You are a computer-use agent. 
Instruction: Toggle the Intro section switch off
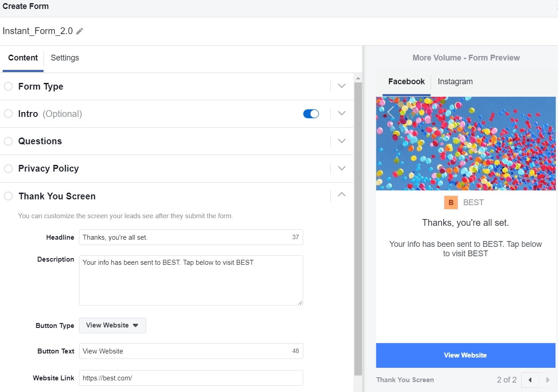pyautogui.click(x=311, y=114)
